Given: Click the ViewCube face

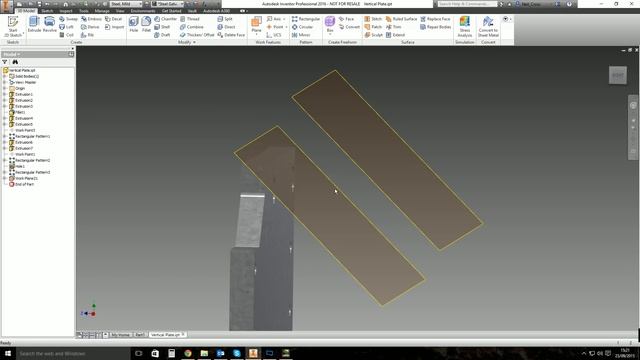Looking at the screenshot, I should pos(618,75).
